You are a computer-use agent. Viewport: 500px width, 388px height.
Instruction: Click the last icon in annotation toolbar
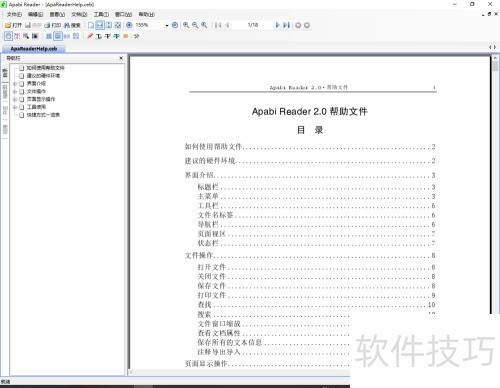[137, 36]
